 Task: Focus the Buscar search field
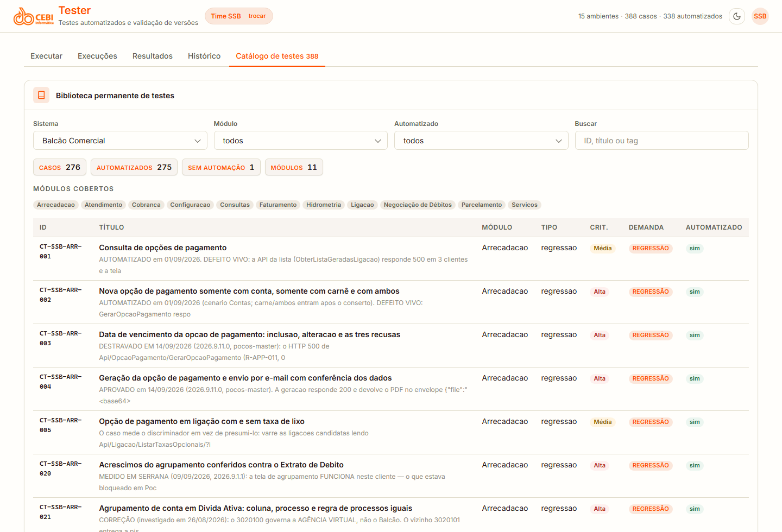tap(662, 141)
